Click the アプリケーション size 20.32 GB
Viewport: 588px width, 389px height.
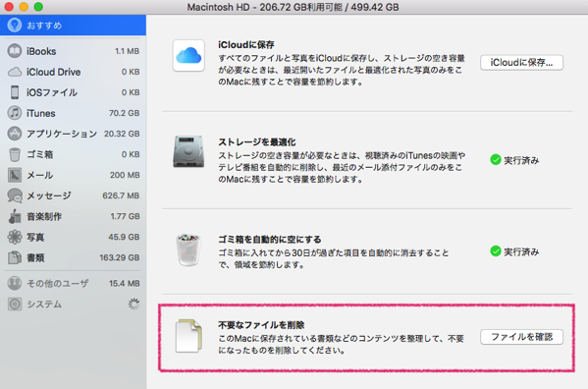122,134
